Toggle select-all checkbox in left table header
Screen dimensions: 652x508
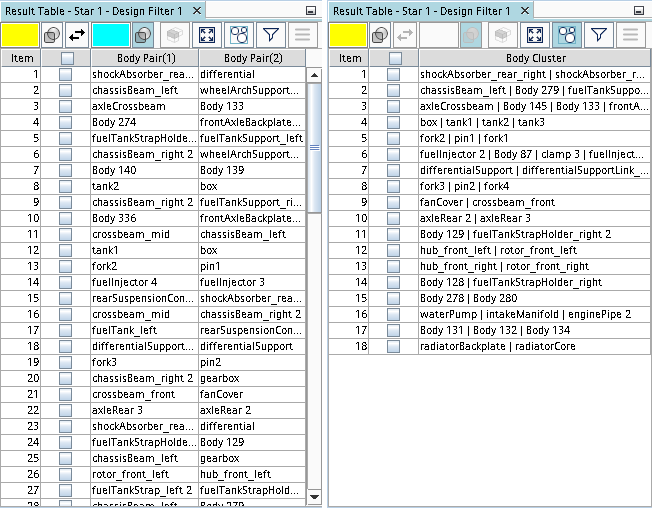(66, 58)
